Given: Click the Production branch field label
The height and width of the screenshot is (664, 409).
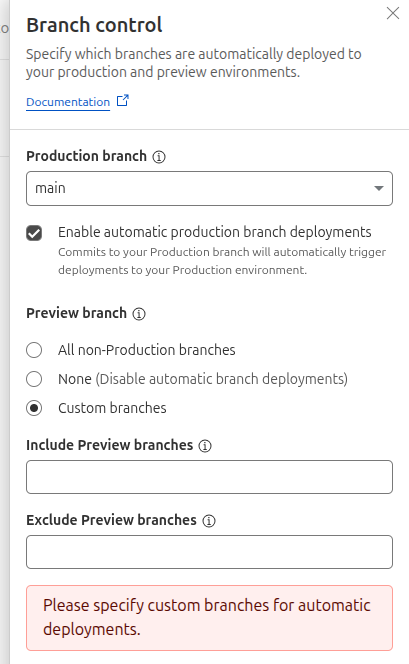Looking at the screenshot, I should (86, 156).
